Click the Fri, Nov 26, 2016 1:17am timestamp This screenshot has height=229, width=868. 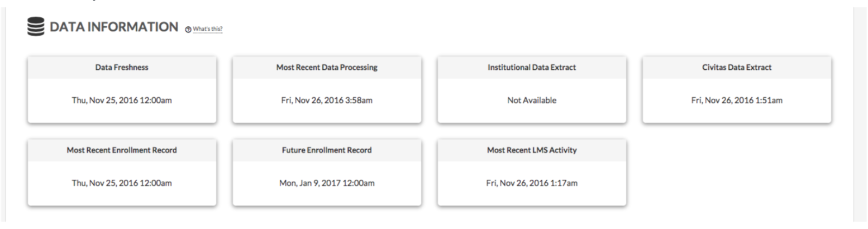coord(532,183)
